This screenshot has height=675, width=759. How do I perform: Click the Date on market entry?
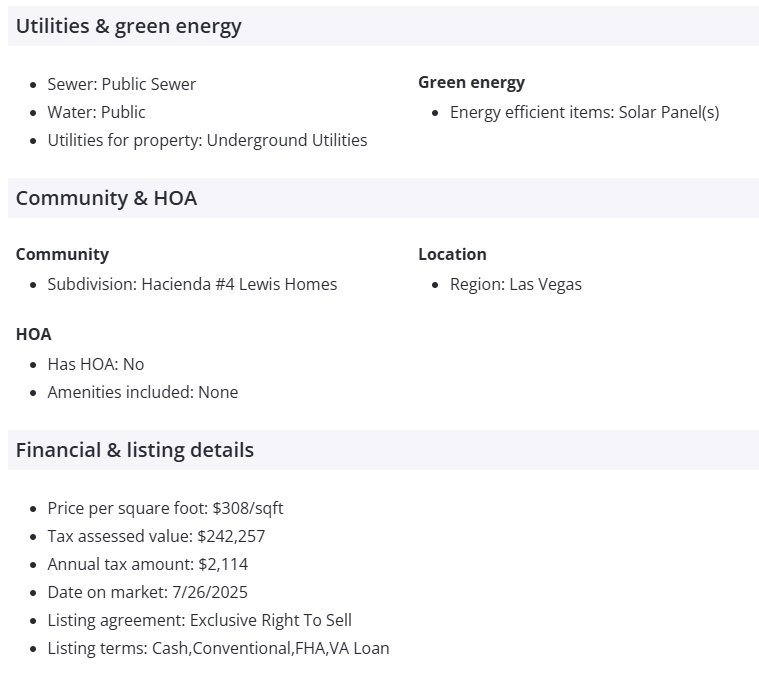(x=148, y=592)
